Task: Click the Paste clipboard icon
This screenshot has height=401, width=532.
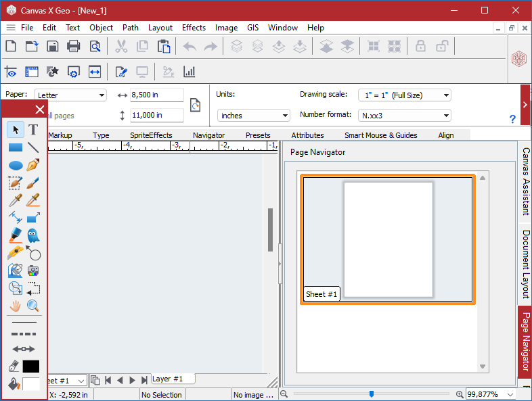Action: (x=164, y=46)
